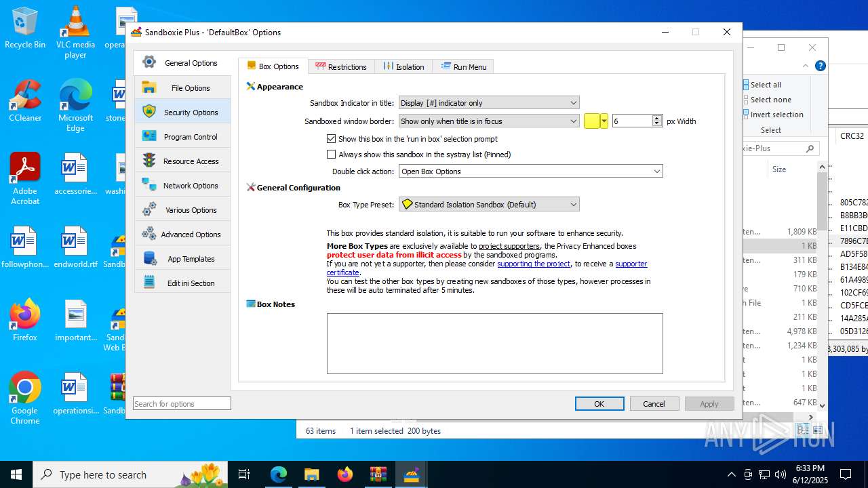The image size is (868, 488).
Task: Click border px Width number field
Action: coord(632,121)
